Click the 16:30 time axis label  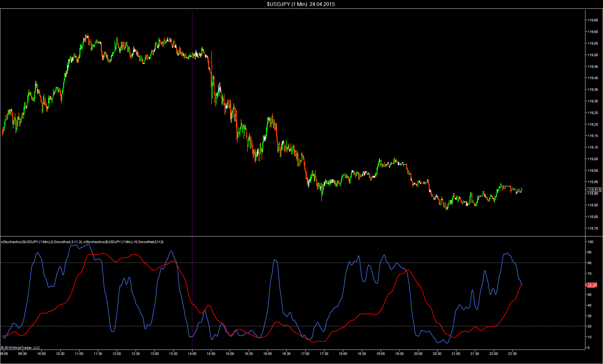[286, 354]
